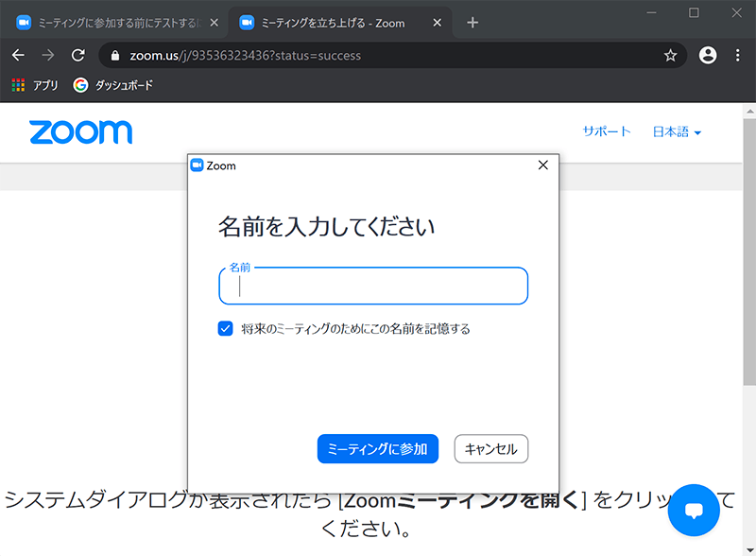This screenshot has width=756, height=556.
Task: Open the アプリ apps grid shortcut
Action: click(35, 85)
